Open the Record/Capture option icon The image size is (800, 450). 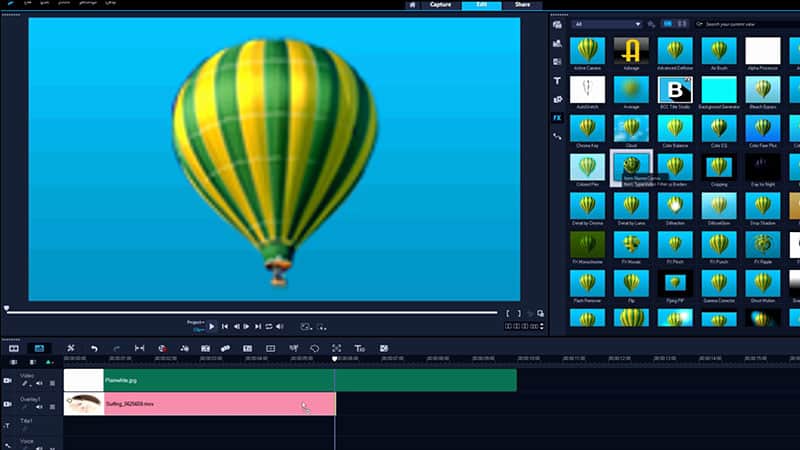tap(162, 348)
